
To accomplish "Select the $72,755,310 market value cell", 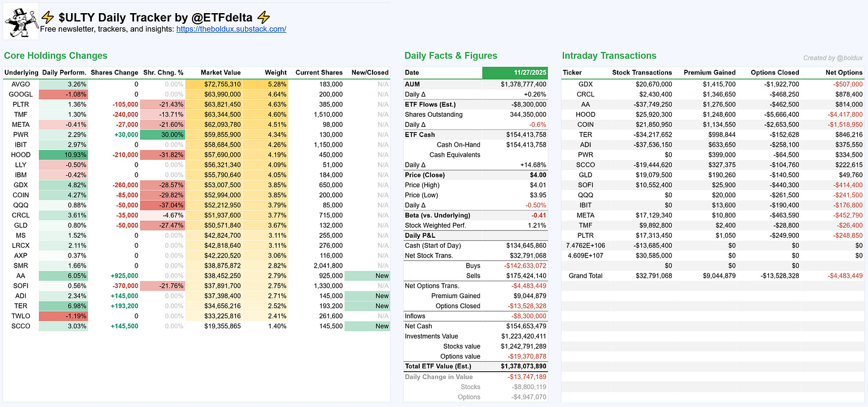I will 214,85.
